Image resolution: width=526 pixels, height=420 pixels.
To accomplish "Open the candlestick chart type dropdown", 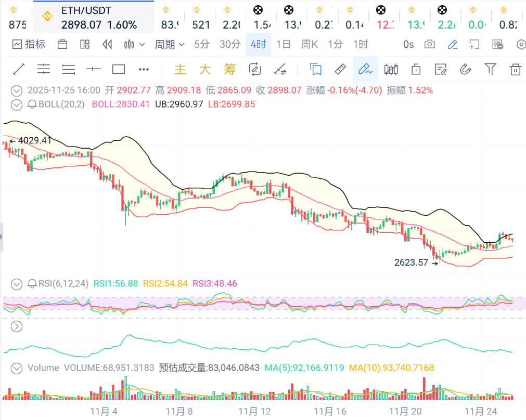I will (x=134, y=45).
